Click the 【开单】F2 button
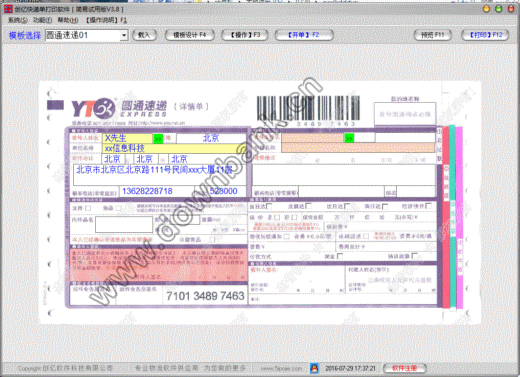The image size is (520, 377). coord(304,35)
